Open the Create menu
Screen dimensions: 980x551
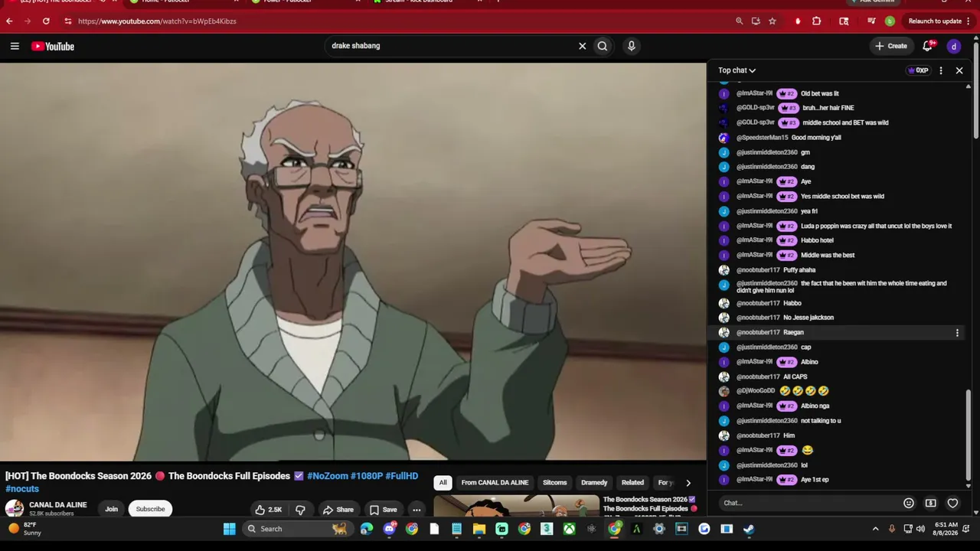891,46
